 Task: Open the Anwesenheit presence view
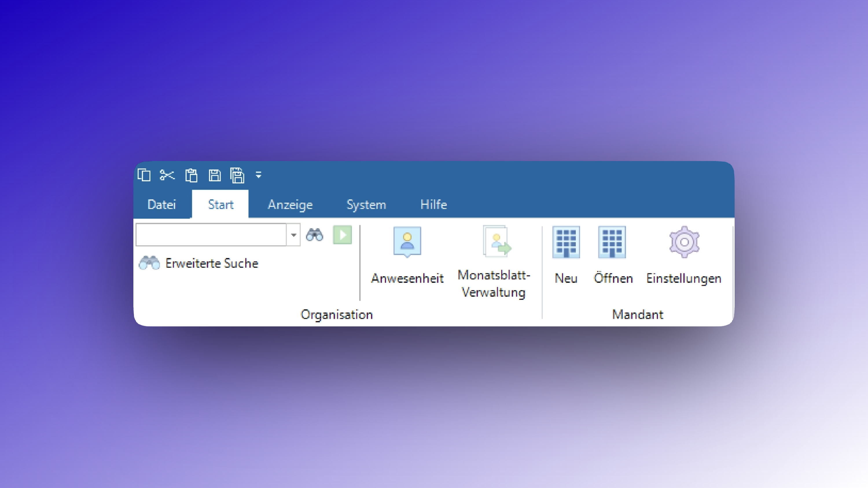[x=407, y=255]
